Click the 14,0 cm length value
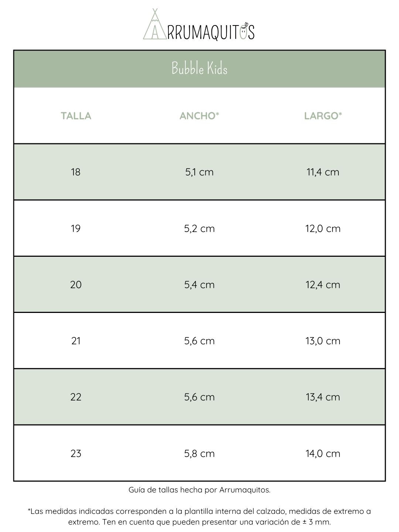The width and height of the screenshot is (399, 532). 323,454
